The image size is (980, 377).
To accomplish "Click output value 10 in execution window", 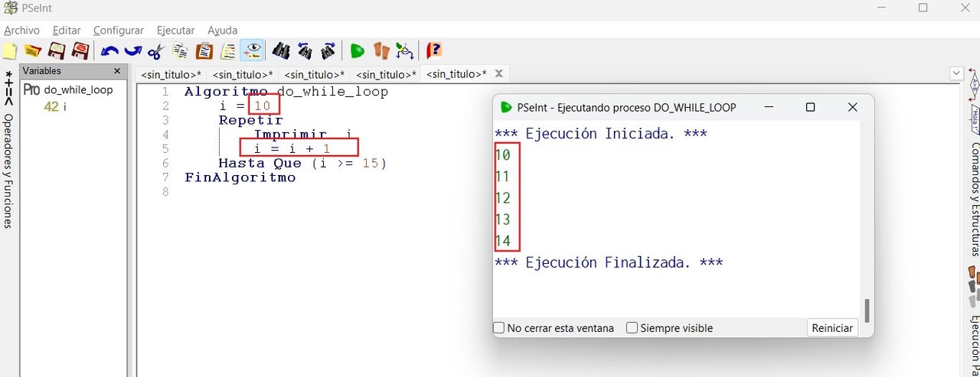I will [502, 154].
